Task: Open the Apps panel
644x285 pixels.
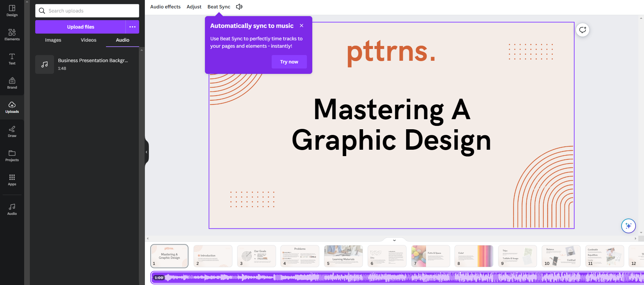Action: pyautogui.click(x=12, y=180)
